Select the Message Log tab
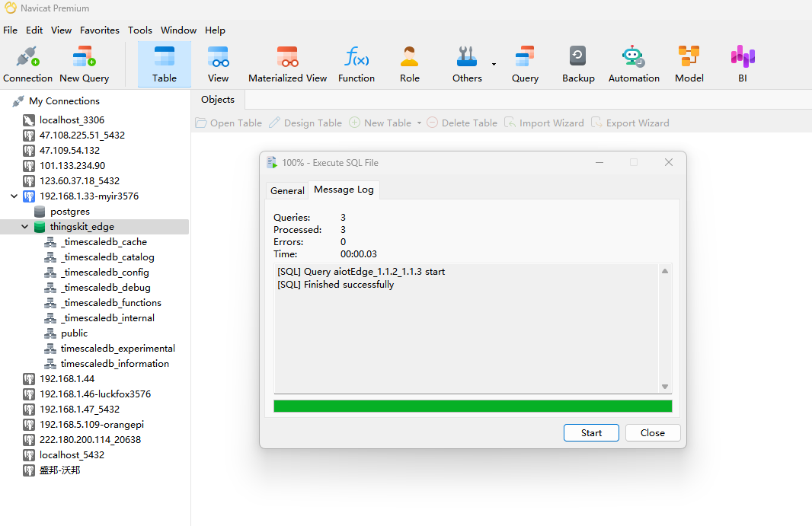This screenshot has height=526, width=812. coord(344,190)
